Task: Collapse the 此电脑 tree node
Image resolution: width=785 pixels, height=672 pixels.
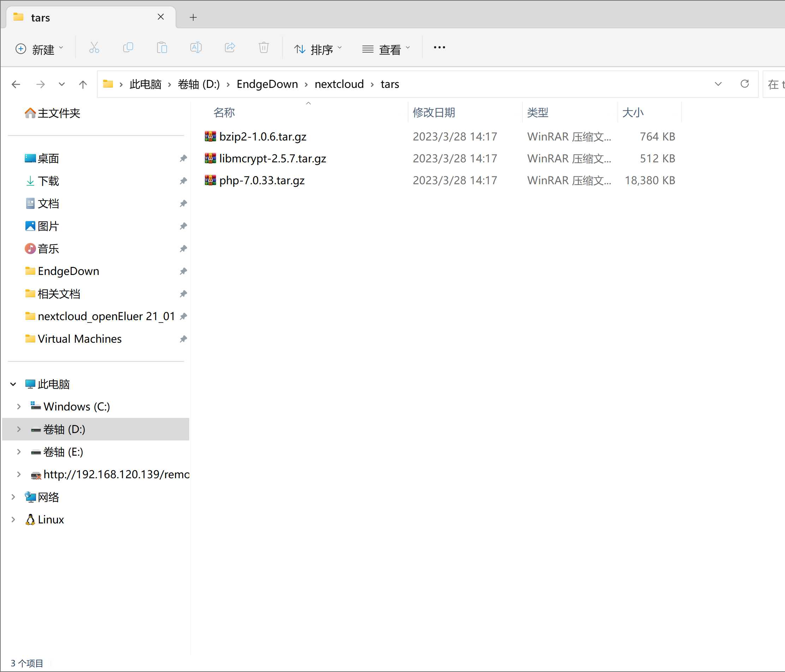Action: [x=13, y=384]
